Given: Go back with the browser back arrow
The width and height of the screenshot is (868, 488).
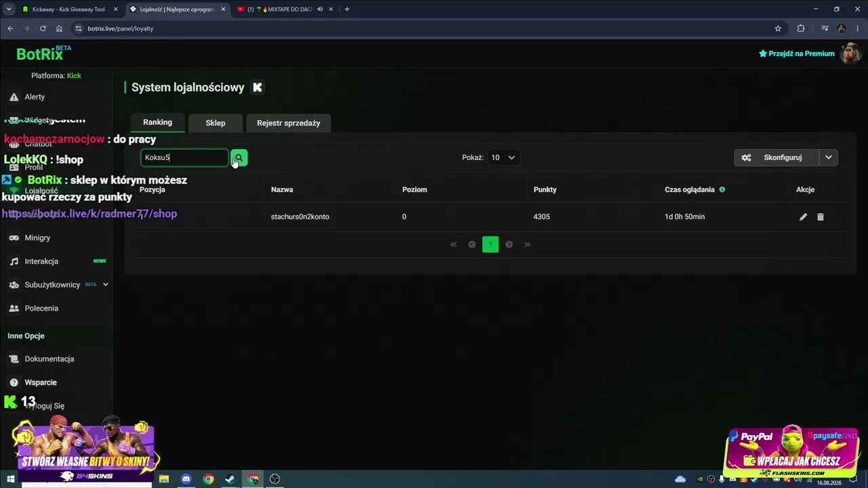Looking at the screenshot, I should 10,28.
